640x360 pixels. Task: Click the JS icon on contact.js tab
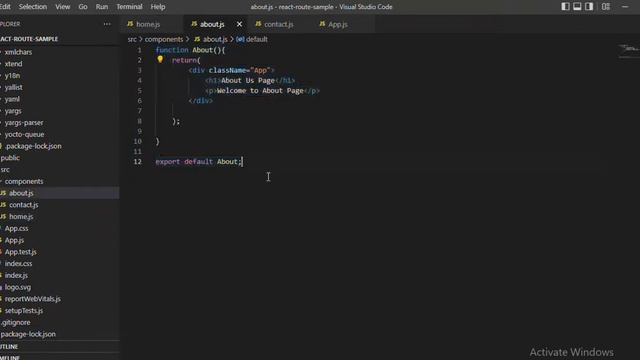point(258,24)
